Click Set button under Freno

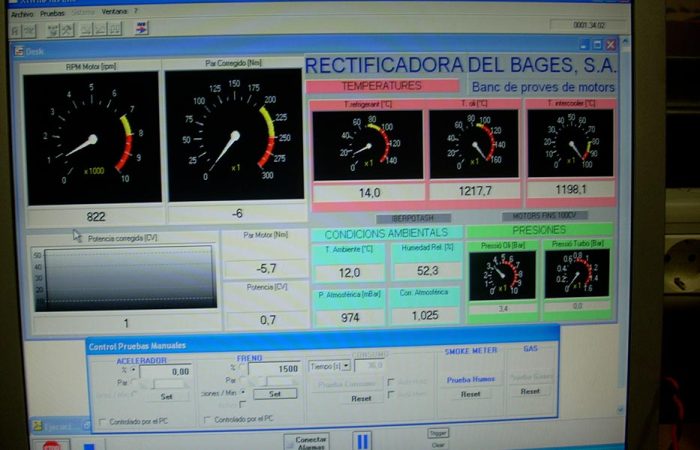[x=273, y=394]
